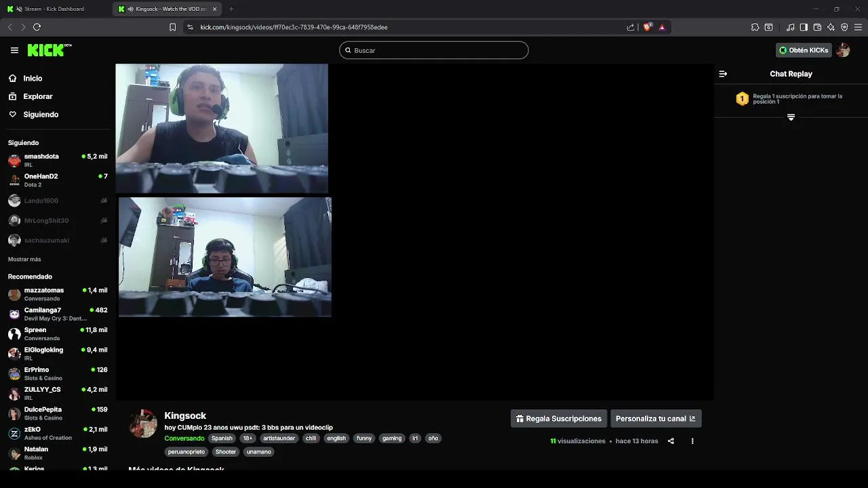Close the Kingsock VOD tab
Viewport: 868px width, 488px height.
(215, 9)
